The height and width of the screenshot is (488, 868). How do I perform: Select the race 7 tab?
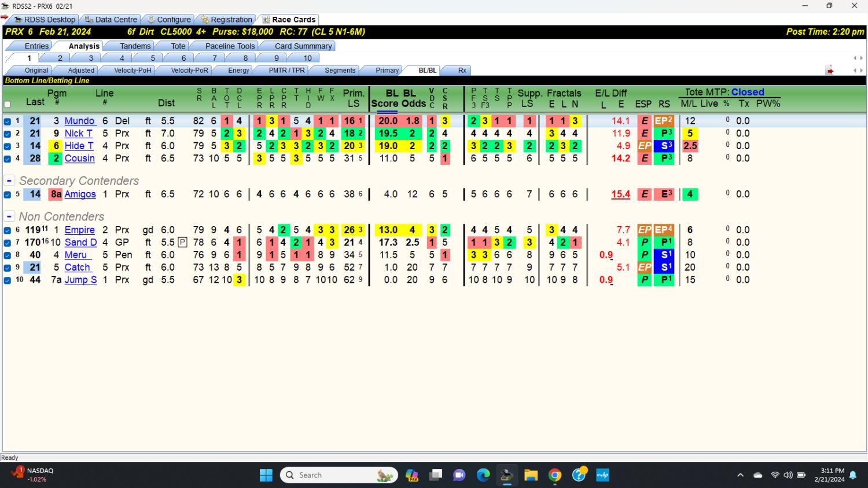214,58
